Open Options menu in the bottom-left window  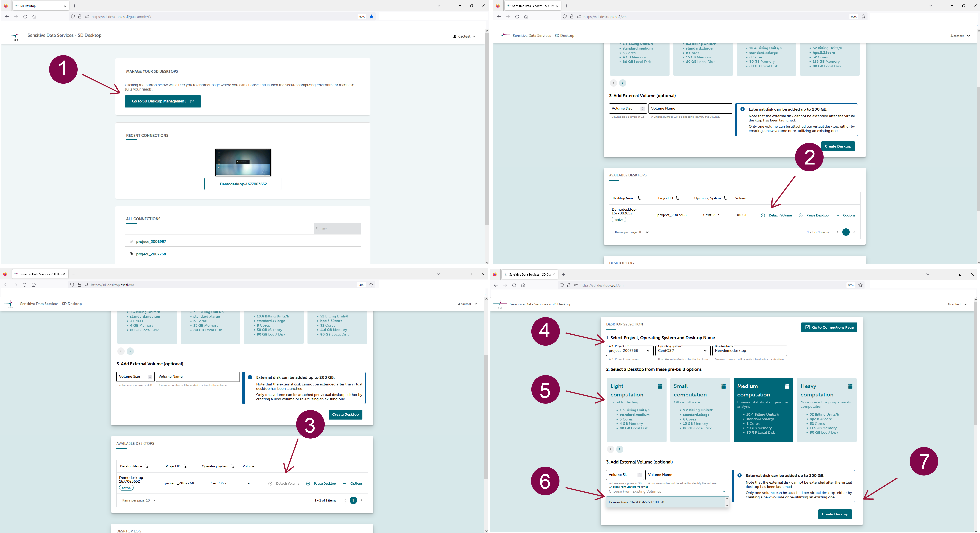353,484
